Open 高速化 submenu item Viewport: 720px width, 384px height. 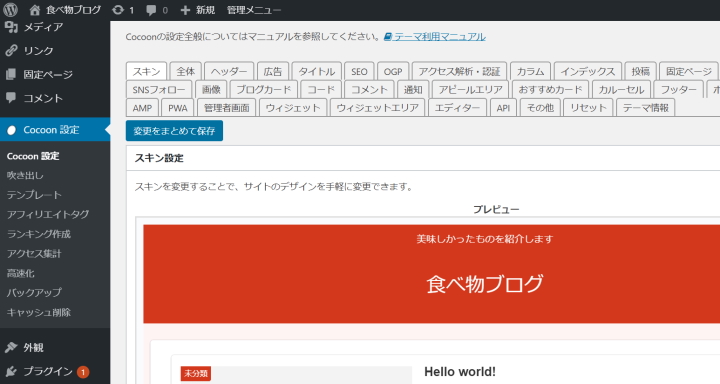point(21,273)
